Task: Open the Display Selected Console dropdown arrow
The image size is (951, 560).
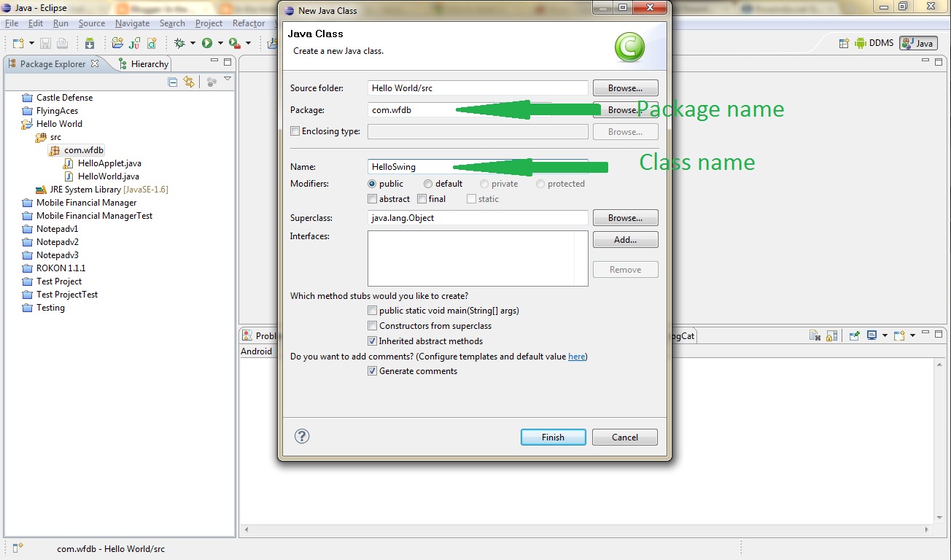Action: click(x=885, y=335)
